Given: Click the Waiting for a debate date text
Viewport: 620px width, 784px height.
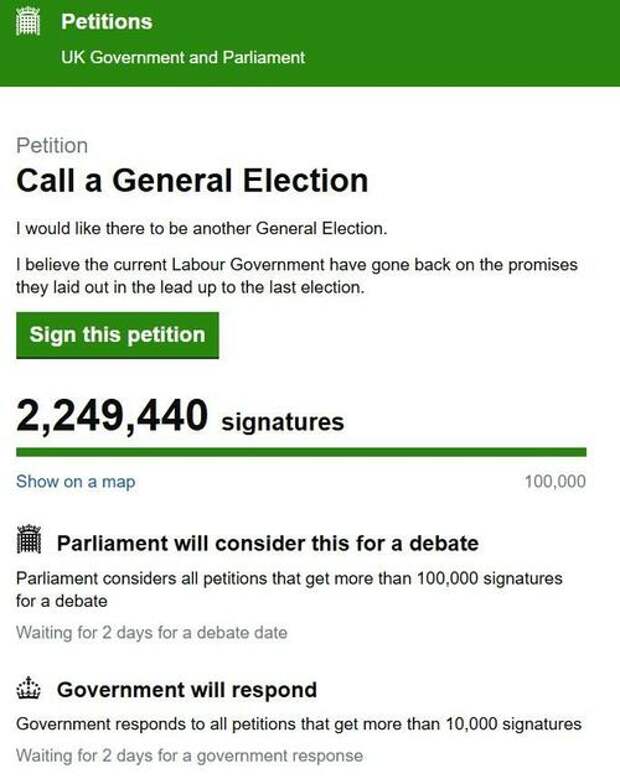Looking at the screenshot, I should (152, 632).
